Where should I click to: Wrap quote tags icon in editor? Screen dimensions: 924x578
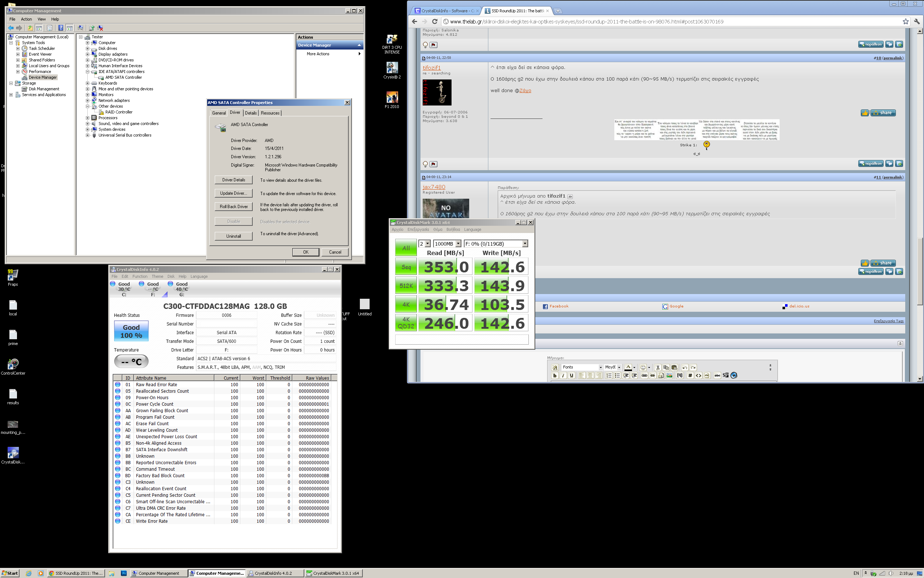[680, 375]
